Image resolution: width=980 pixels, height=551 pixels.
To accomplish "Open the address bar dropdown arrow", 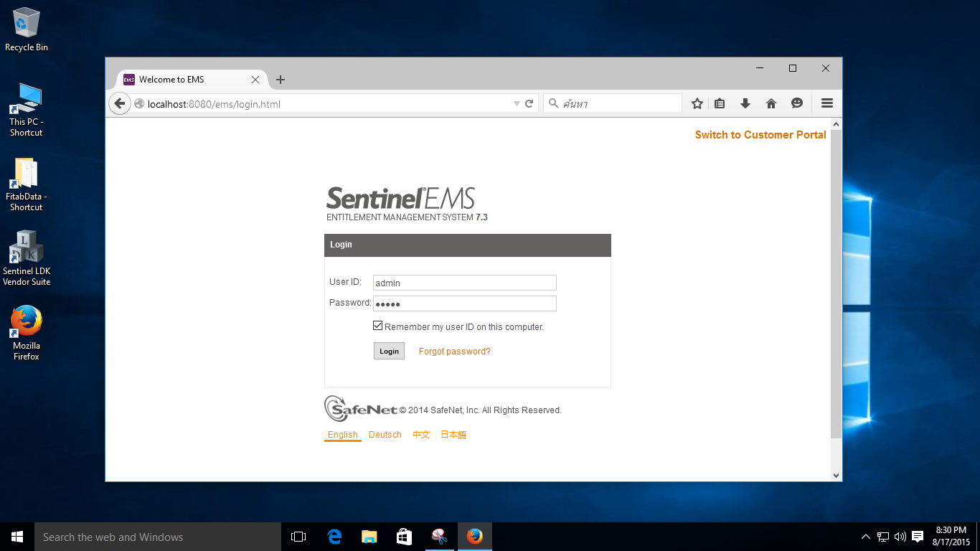I will 516,103.
